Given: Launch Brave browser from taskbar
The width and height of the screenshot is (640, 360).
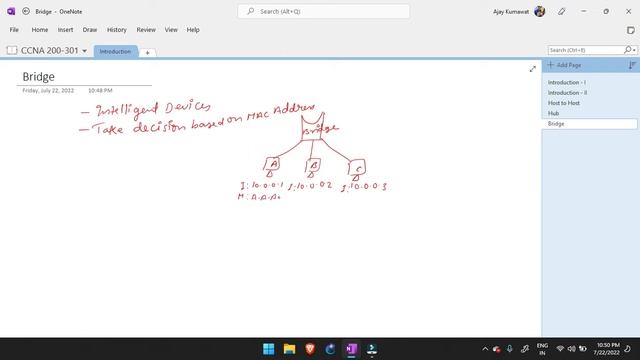Looking at the screenshot, I should pyautogui.click(x=310, y=349).
